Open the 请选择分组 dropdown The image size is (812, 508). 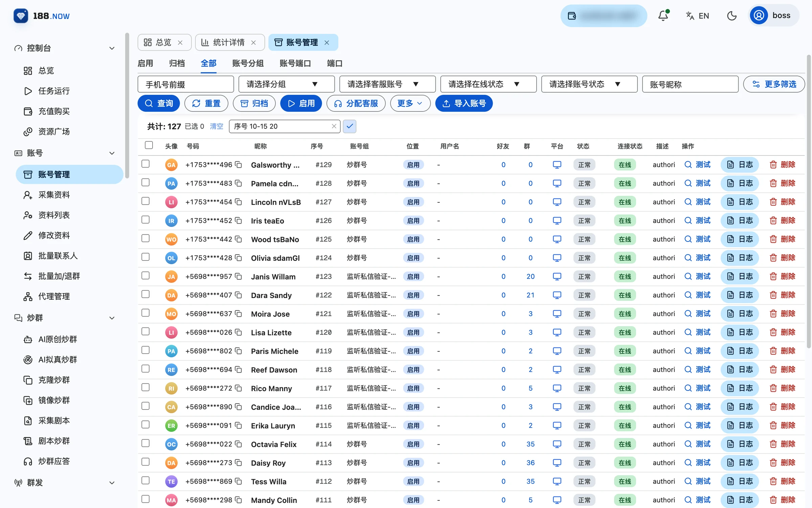287,84
